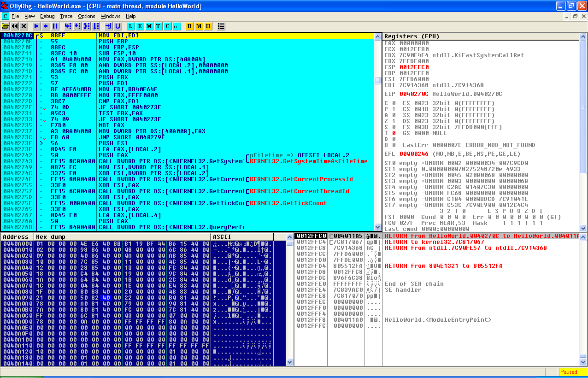The height and width of the screenshot is (378, 588).
Task: Click the End of SEH chain stack row
Action: click(414, 284)
